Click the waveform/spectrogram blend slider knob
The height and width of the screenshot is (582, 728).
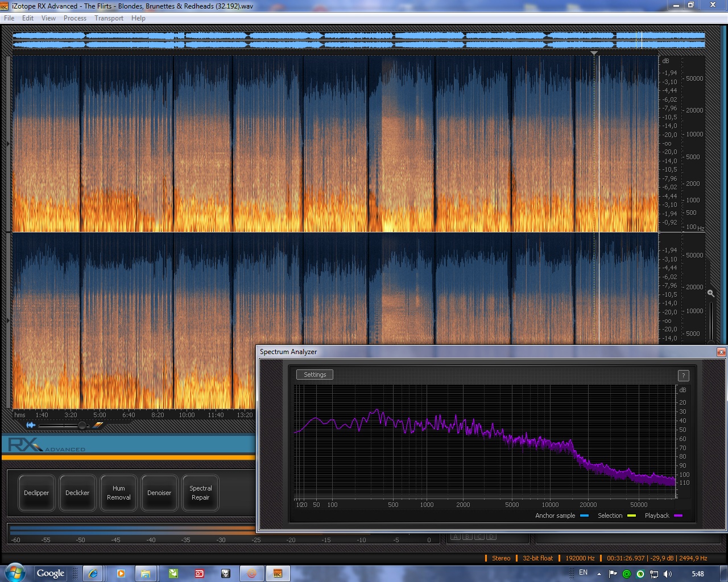(x=82, y=425)
